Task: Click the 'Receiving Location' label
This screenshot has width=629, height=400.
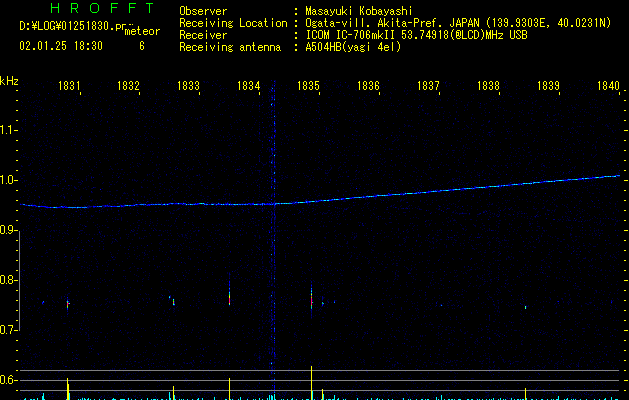Action: 233,23
